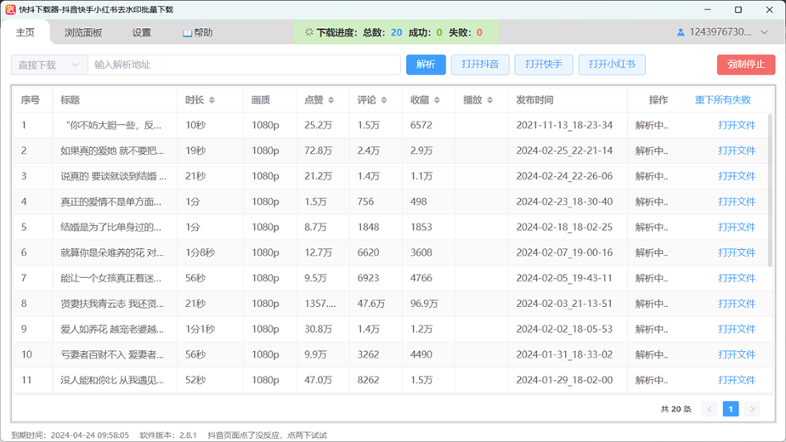Screen dimensions: 786x442
Task: Click the app logo in title bar
Action: [x=9, y=9]
